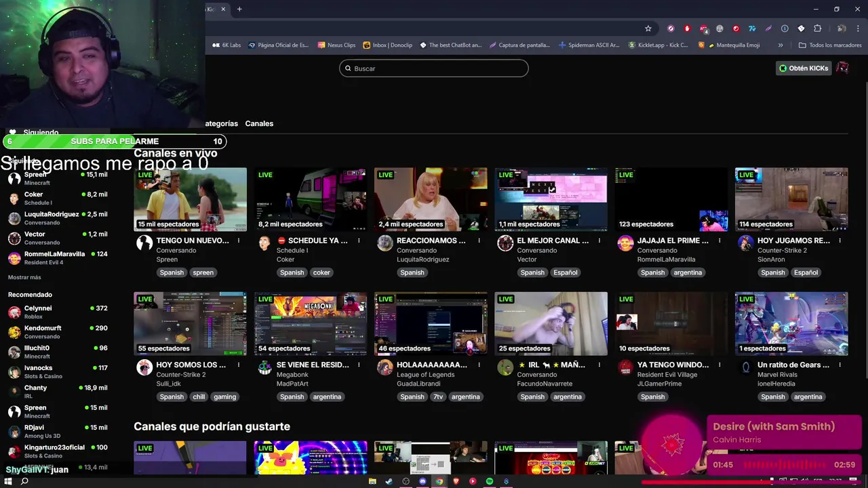868x488 pixels.
Task: Open Chanty in recommended channels
Action: pos(58,392)
